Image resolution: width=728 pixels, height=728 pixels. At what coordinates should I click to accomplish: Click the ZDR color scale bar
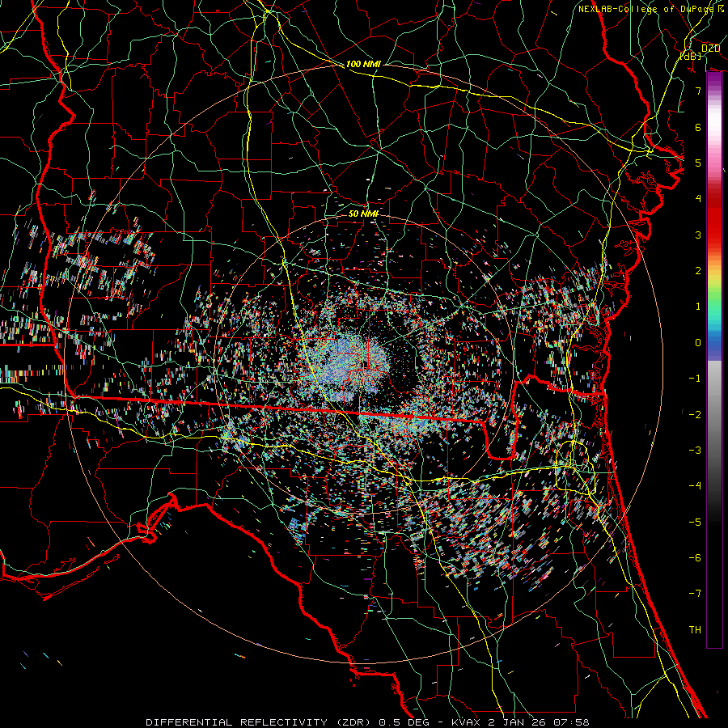(x=714, y=359)
